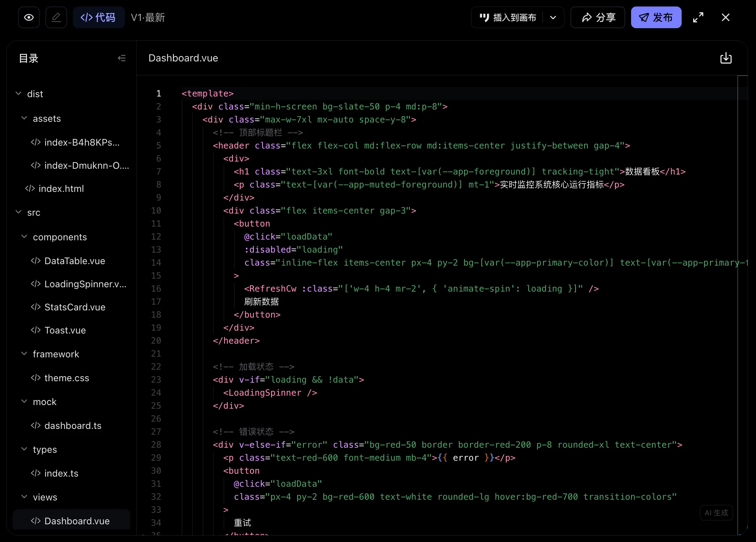The width and height of the screenshot is (756, 542).
Task: Open the dropdown arrow beside 插入到画布
Action: pos(553,17)
